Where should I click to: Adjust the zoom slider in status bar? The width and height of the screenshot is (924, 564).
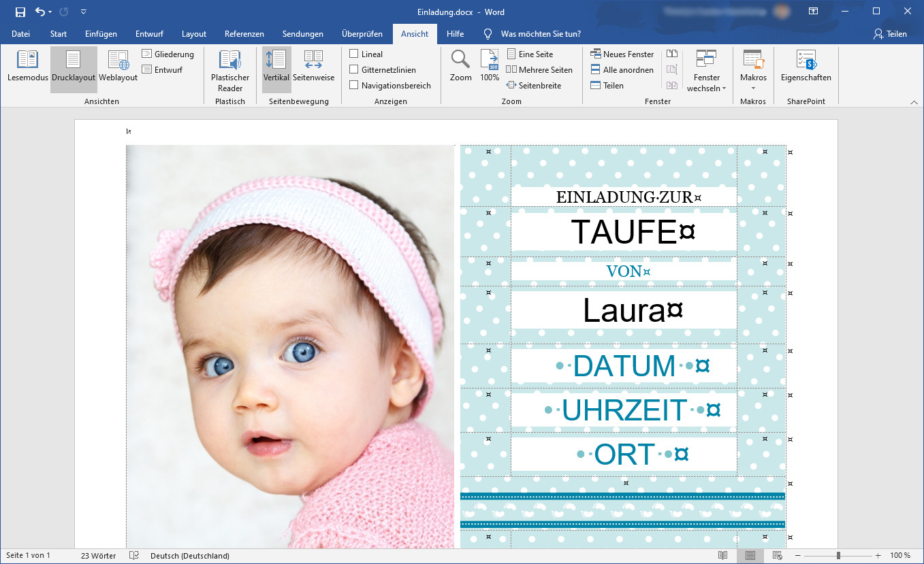pyautogui.click(x=838, y=556)
